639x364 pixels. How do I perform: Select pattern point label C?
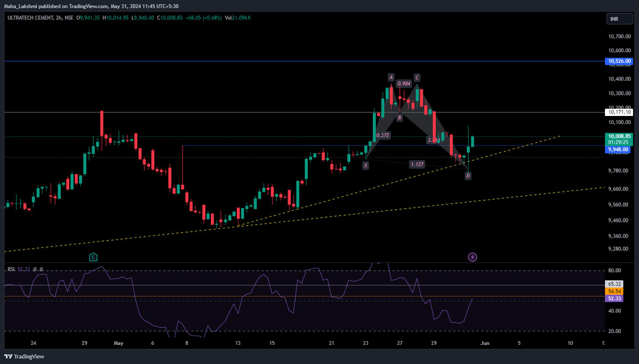417,78
